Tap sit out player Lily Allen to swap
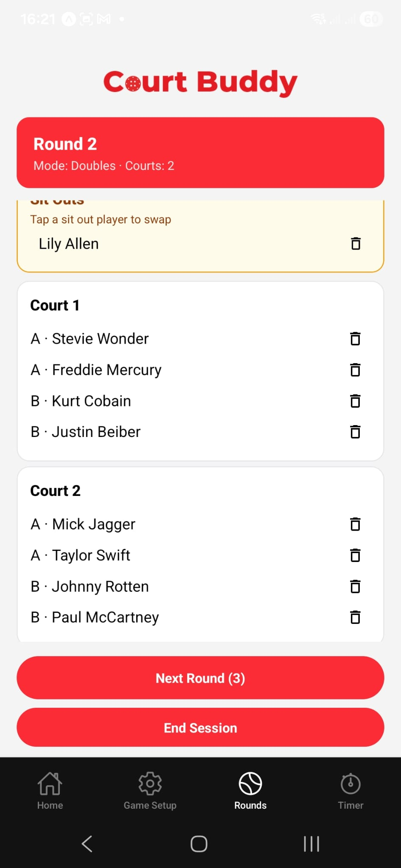Screen dimensions: 401x868 point(69,244)
